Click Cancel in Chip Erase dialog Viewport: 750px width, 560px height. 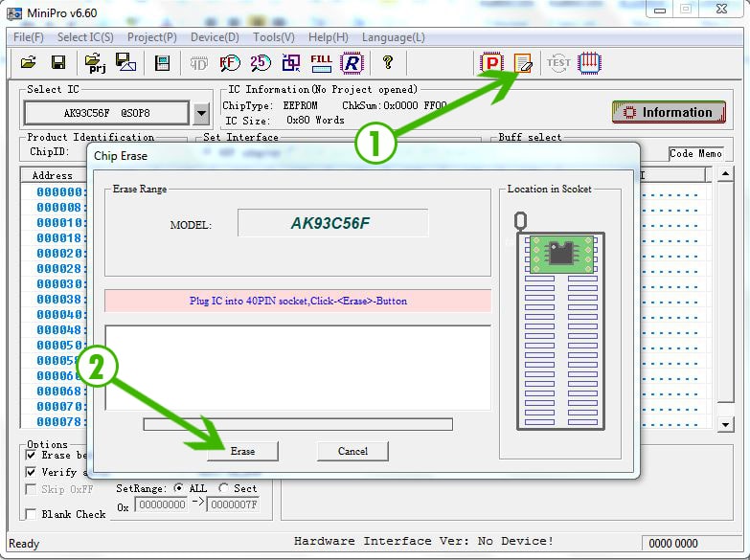(x=352, y=451)
